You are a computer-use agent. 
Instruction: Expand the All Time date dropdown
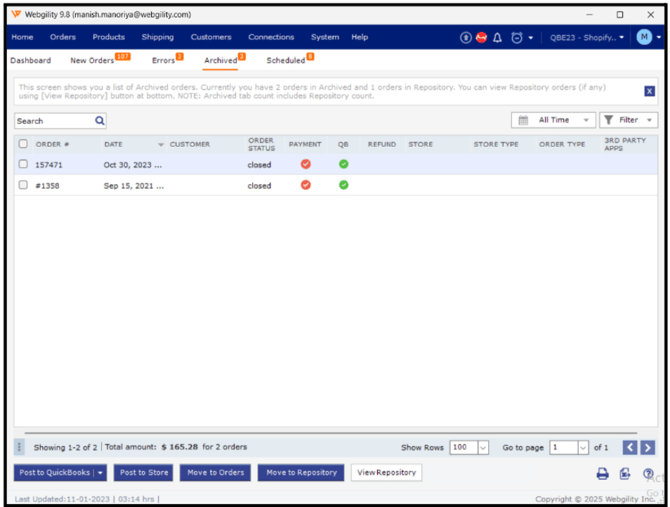pyautogui.click(x=553, y=120)
